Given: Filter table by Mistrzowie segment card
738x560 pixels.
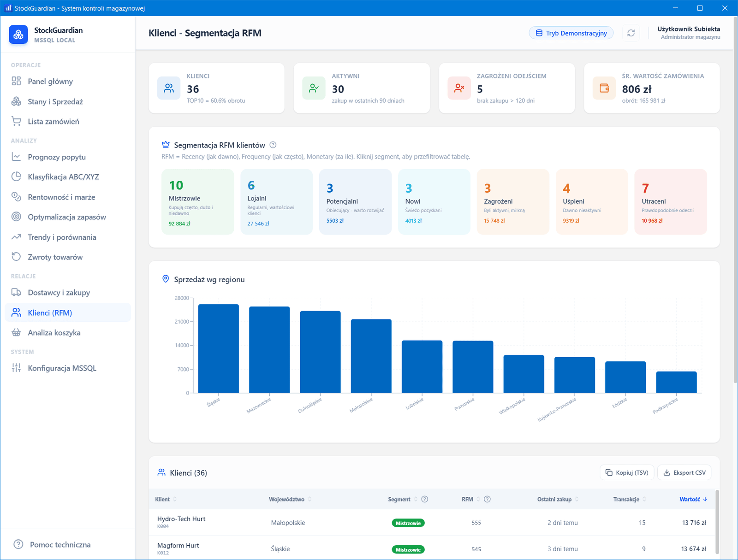Looking at the screenshot, I should tap(197, 202).
